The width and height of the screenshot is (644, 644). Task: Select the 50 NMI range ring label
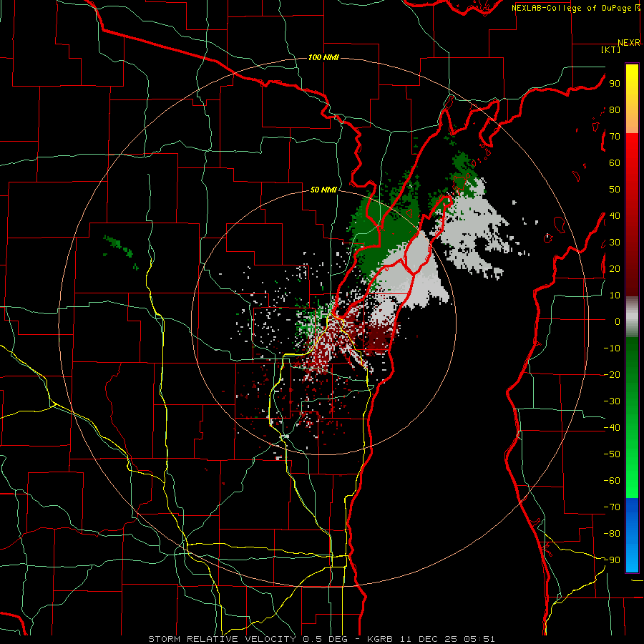pos(323,190)
